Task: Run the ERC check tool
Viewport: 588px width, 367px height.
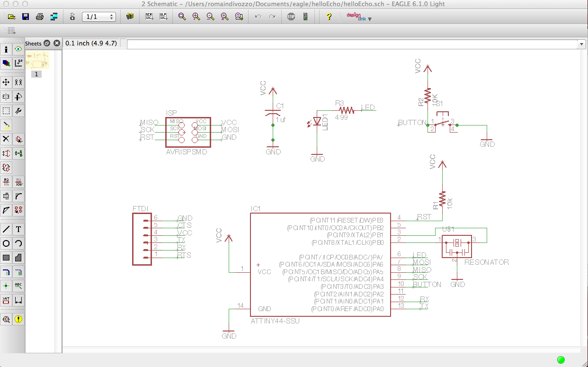Action: [6, 319]
